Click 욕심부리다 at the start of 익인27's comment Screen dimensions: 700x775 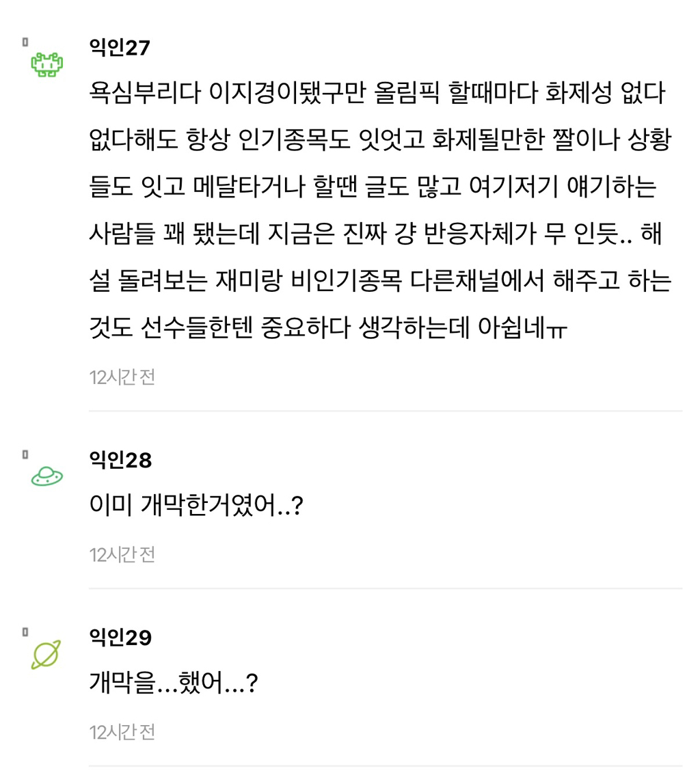tap(145, 93)
